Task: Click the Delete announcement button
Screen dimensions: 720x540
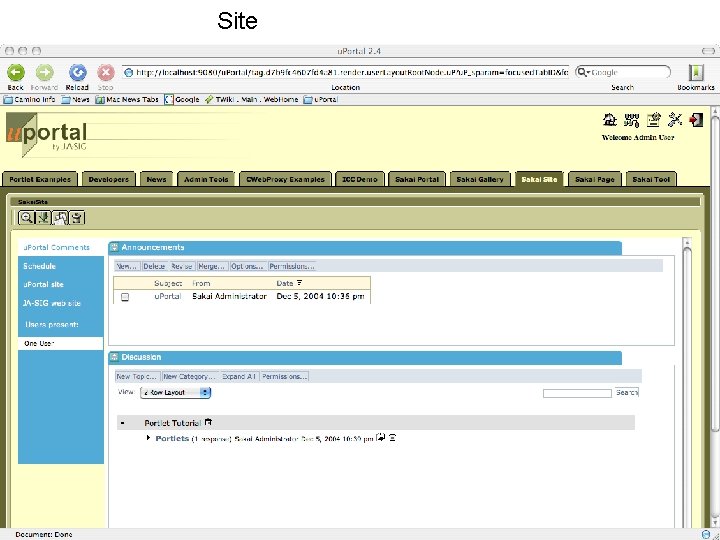Action: tap(154, 266)
